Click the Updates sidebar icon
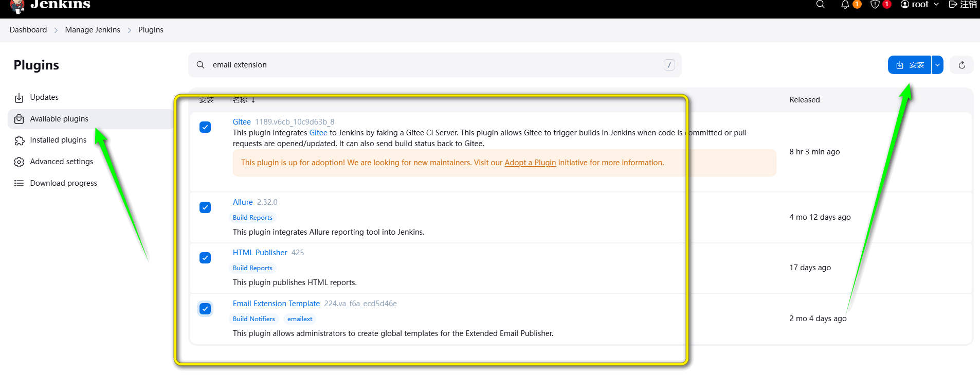Viewport: 980px width, 388px height. 19,98
